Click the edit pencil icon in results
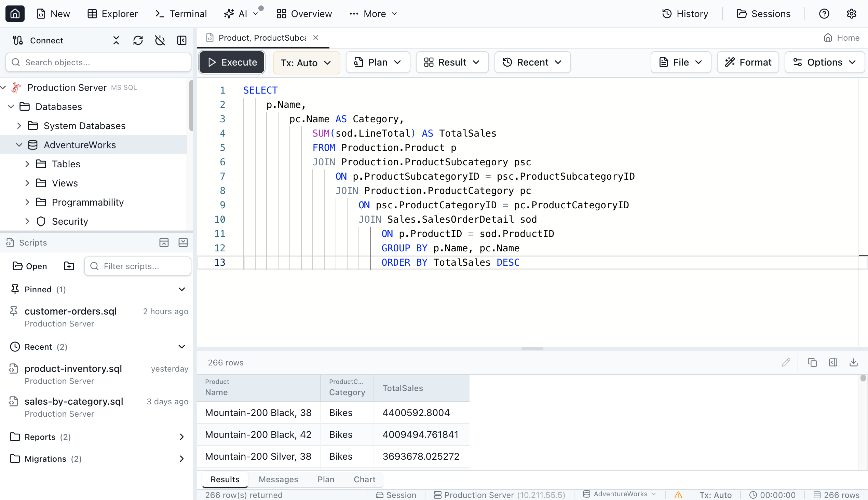 (786, 363)
